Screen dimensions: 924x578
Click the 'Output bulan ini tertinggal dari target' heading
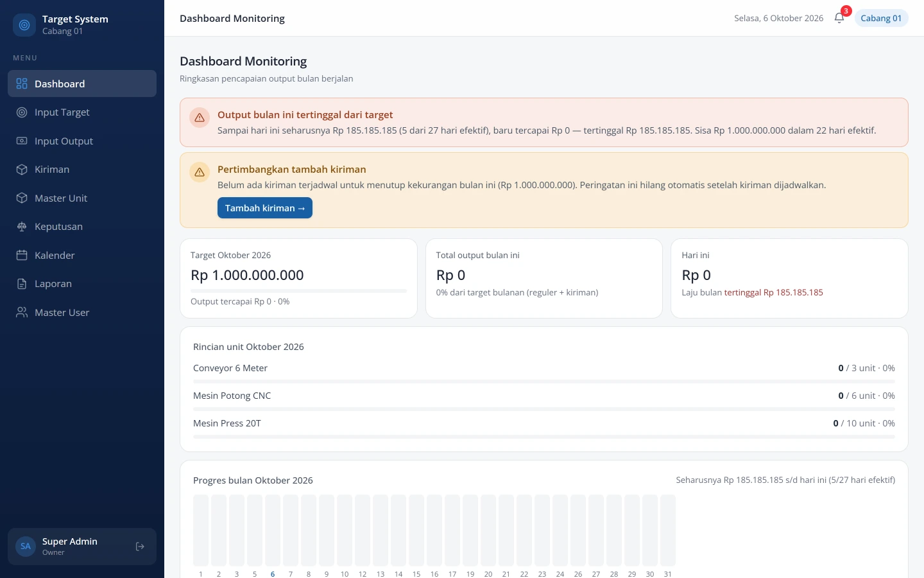(305, 115)
